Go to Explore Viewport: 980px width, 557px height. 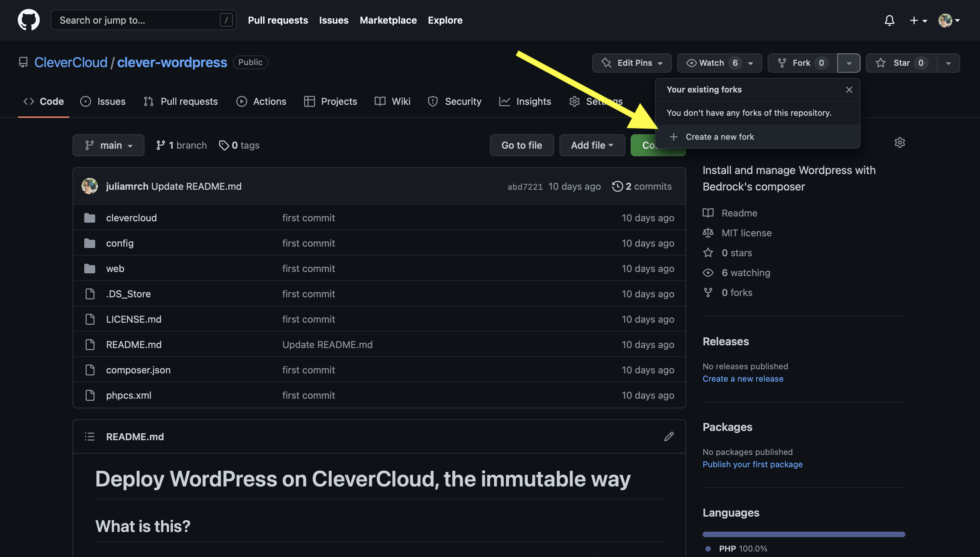point(445,20)
